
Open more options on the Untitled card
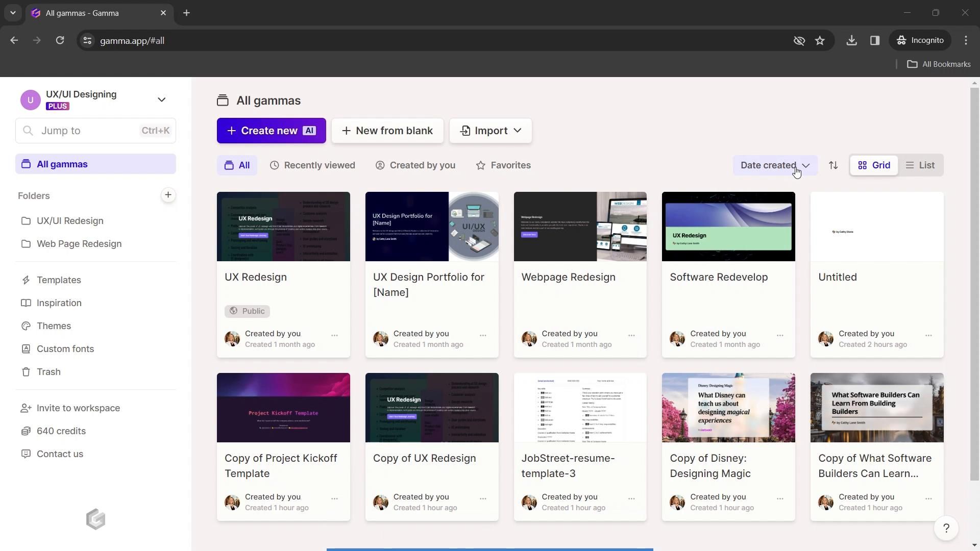pyautogui.click(x=928, y=336)
